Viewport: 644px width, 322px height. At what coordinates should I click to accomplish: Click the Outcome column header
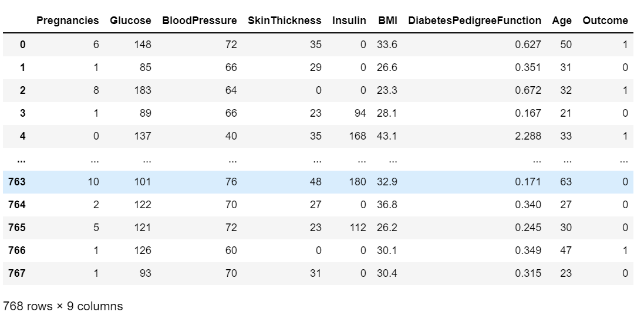pos(605,21)
